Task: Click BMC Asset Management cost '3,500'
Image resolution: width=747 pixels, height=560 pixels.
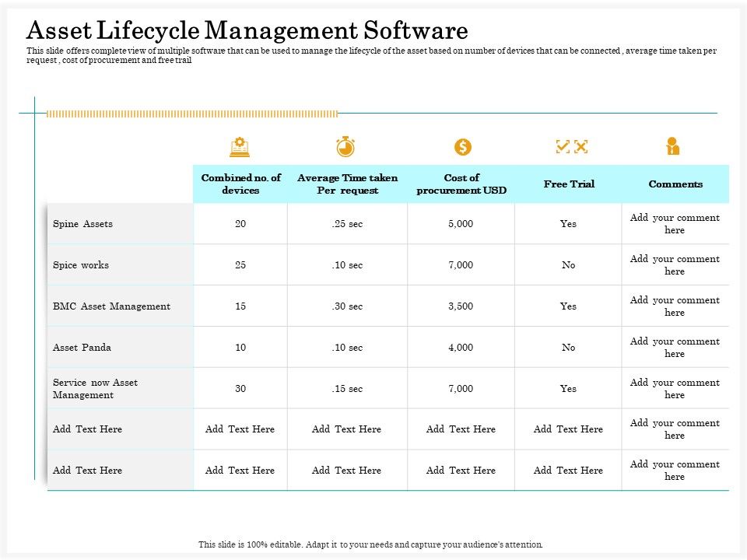Action: pyautogui.click(x=461, y=306)
